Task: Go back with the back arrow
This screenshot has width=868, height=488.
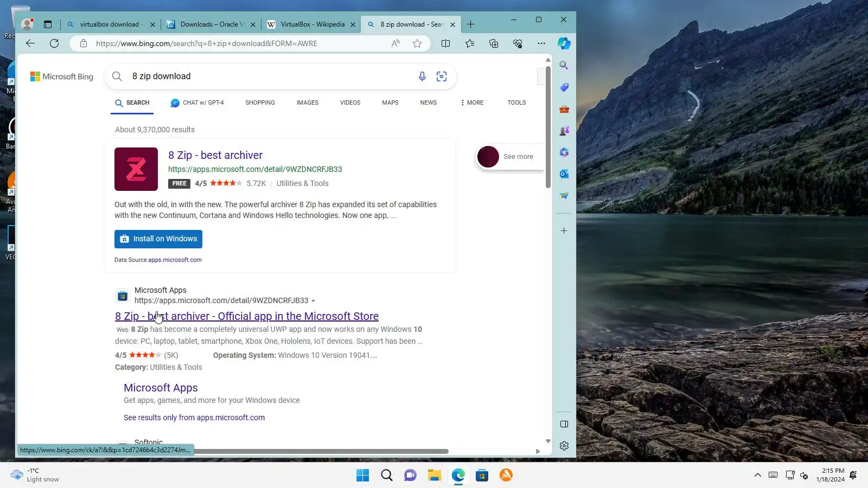Action: [30, 43]
